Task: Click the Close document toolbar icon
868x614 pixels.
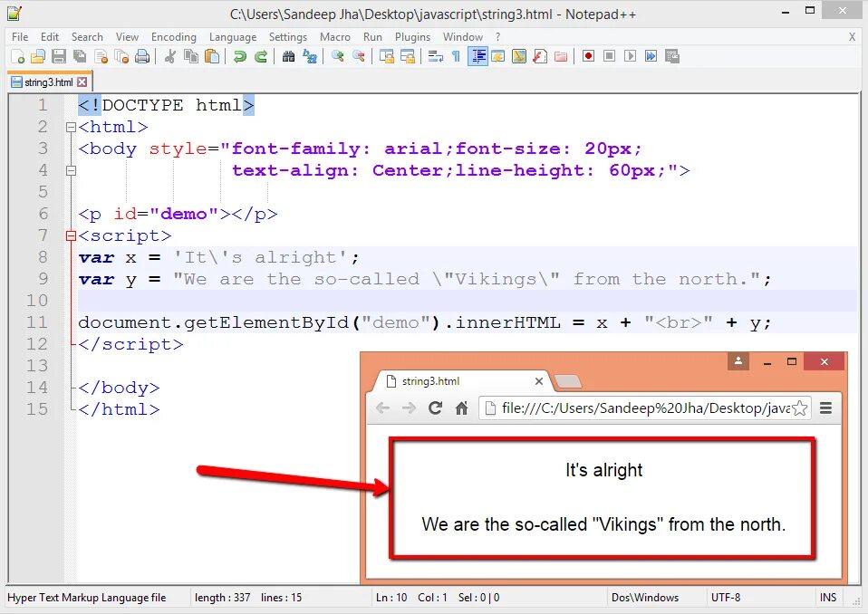Action: click(x=101, y=56)
